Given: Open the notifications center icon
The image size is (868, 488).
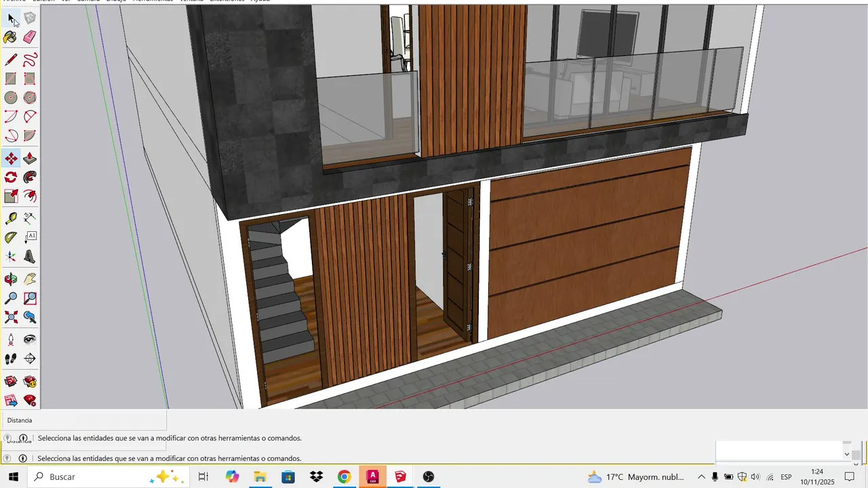Looking at the screenshot, I should pos(850,477).
